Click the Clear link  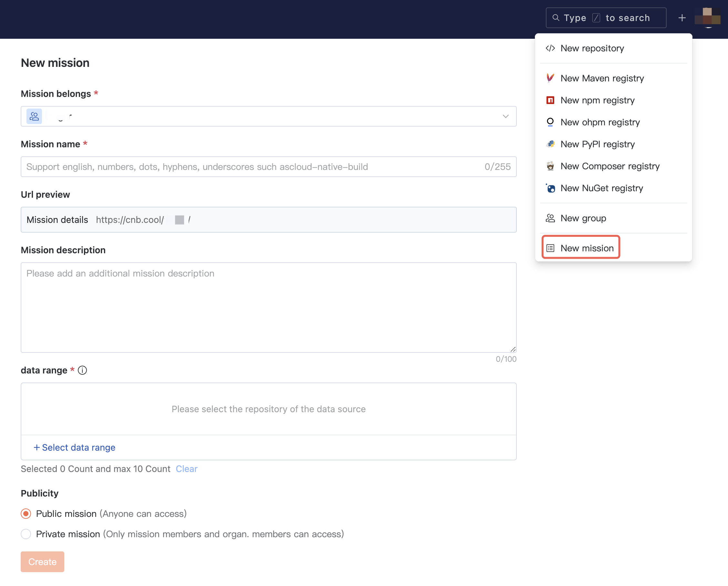click(x=186, y=469)
